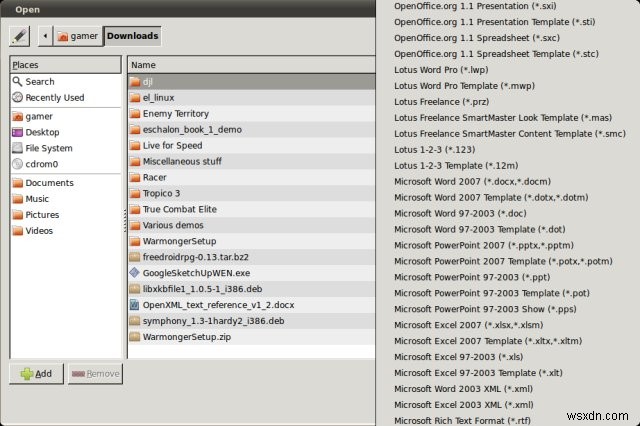Select file symphony_1.3-1hardy2_i386.deb
640x426 pixels.
[x=251, y=321]
